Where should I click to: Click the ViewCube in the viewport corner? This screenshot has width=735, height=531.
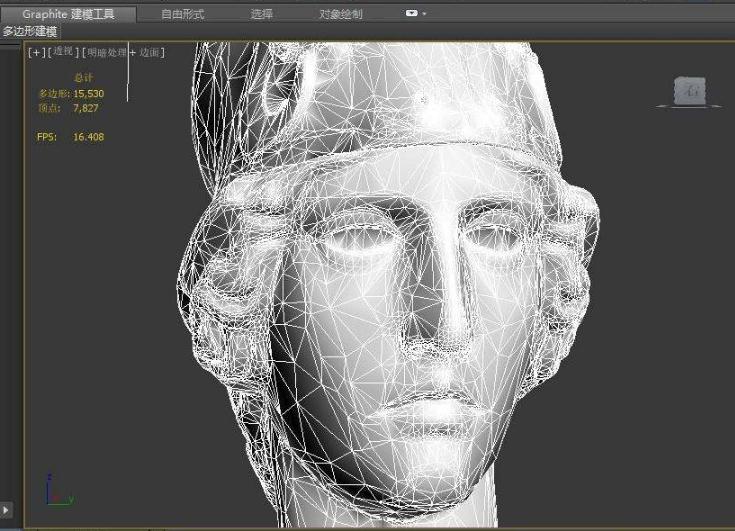pos(691,92)
